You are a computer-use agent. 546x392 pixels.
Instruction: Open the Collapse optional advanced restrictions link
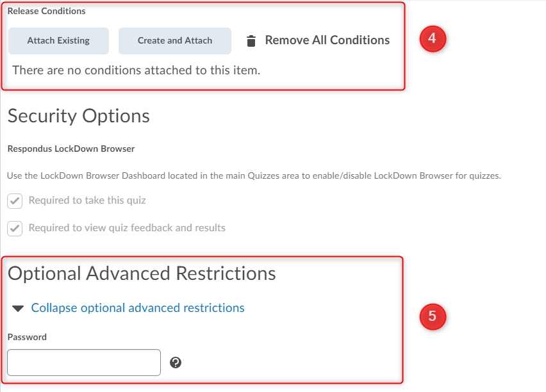(138, 308)
